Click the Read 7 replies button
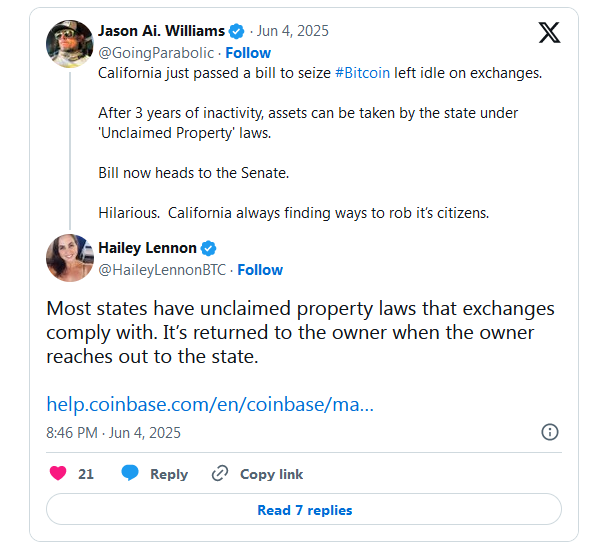 coord(304,509)
